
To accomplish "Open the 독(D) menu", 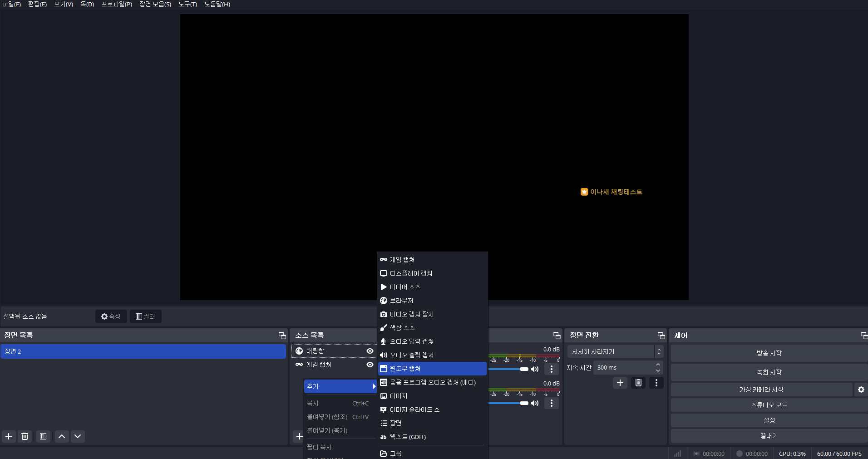I will pyautogui.click(x=87, y=5).
